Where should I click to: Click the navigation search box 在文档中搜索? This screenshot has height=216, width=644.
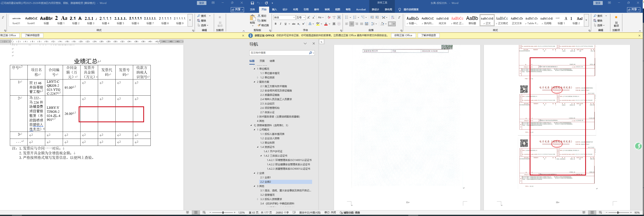tap(279, 53)
